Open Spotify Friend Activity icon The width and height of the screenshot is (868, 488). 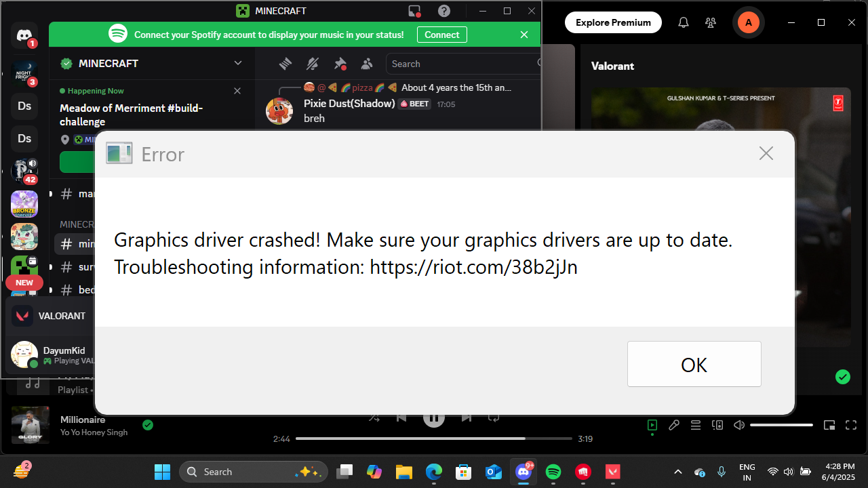coord(711,22)
